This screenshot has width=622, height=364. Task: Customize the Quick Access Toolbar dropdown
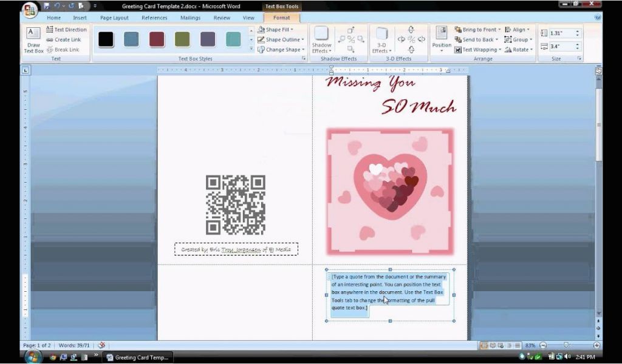95,6
